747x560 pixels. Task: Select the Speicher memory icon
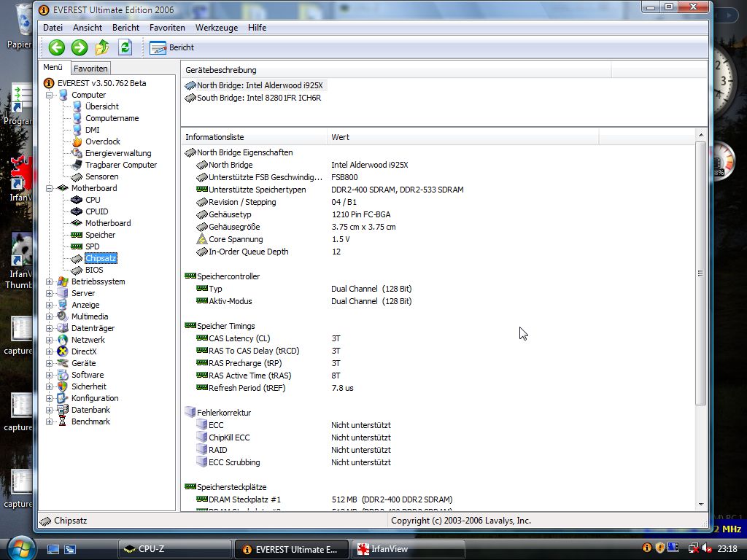pyautogui.click(x=77, y=235)
